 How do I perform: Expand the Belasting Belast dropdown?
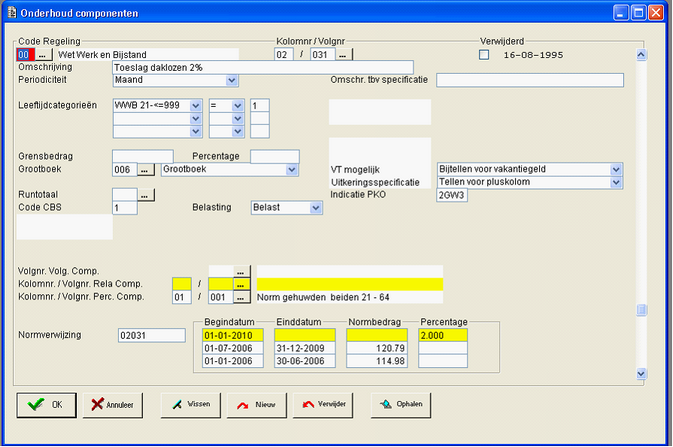coord(316,208)
